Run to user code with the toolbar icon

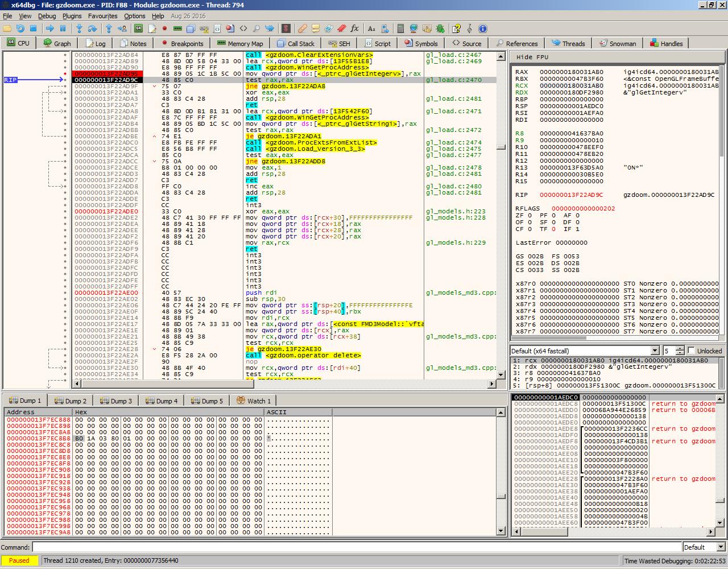(122, 28)
